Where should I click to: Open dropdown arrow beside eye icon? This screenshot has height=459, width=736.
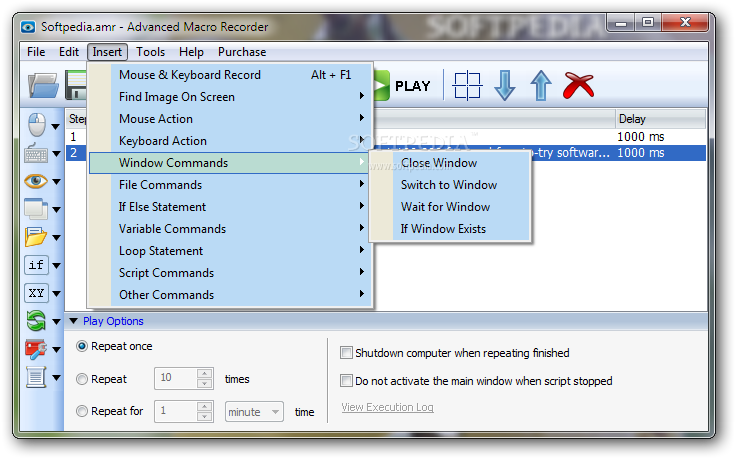56,182
